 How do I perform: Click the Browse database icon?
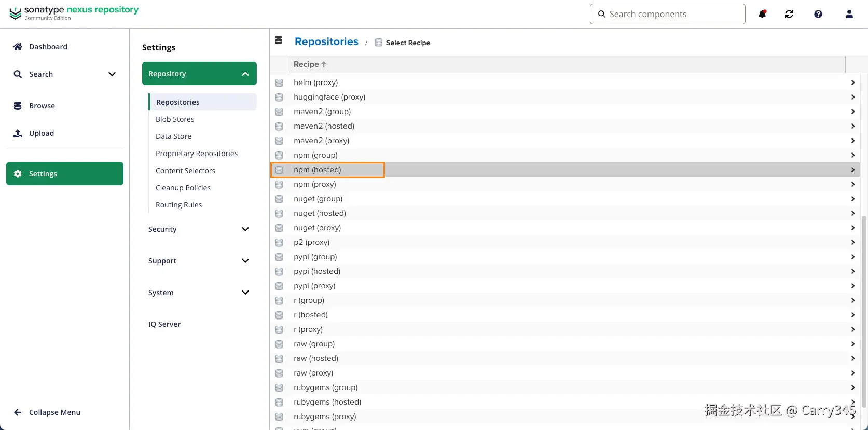pos(18,106)
